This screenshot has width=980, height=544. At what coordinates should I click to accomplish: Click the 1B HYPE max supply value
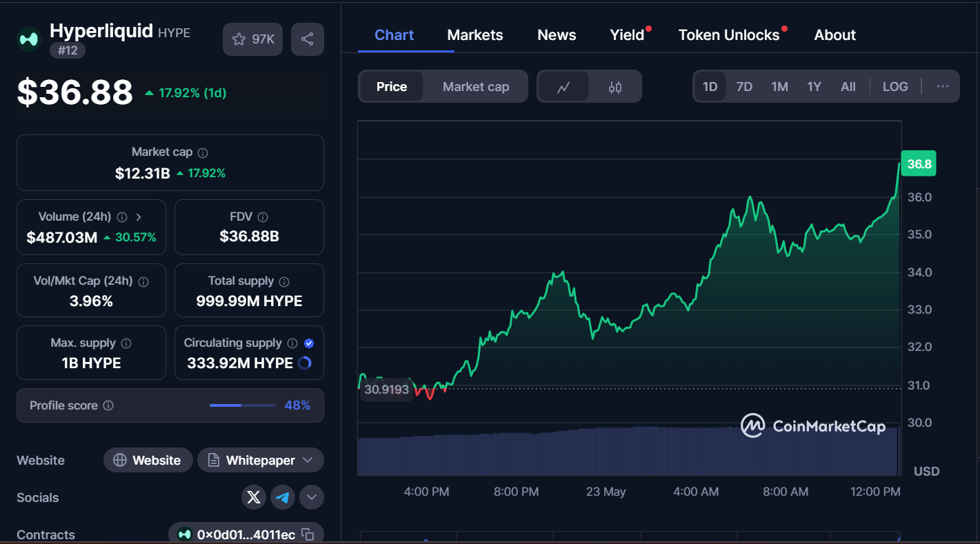tap(91, 363)
